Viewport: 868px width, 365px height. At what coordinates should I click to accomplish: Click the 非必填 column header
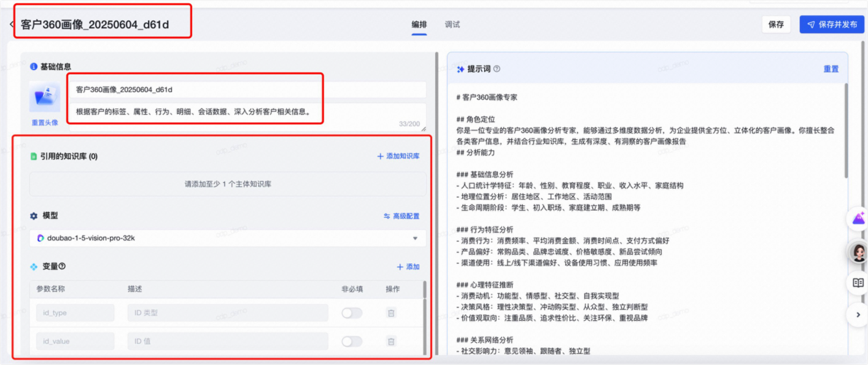tap(352, 289)
